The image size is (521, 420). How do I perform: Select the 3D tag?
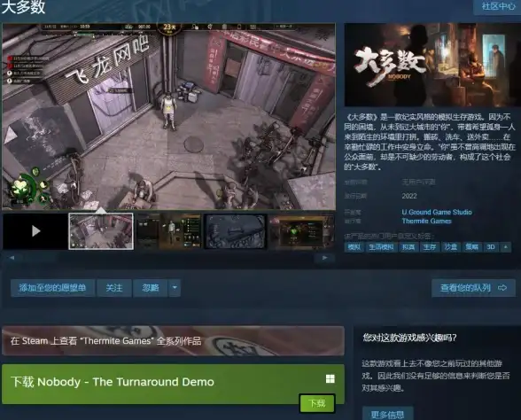point(491,247)
